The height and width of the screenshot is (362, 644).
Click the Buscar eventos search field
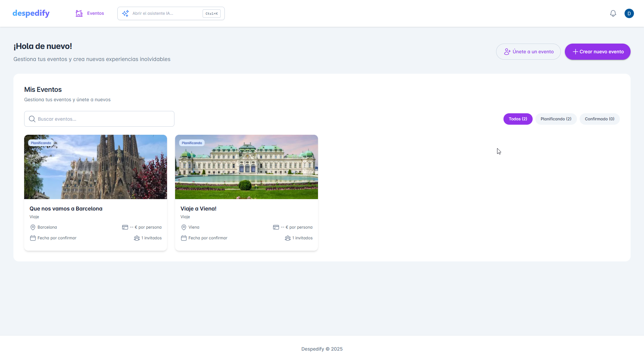(x=99, y=119)
